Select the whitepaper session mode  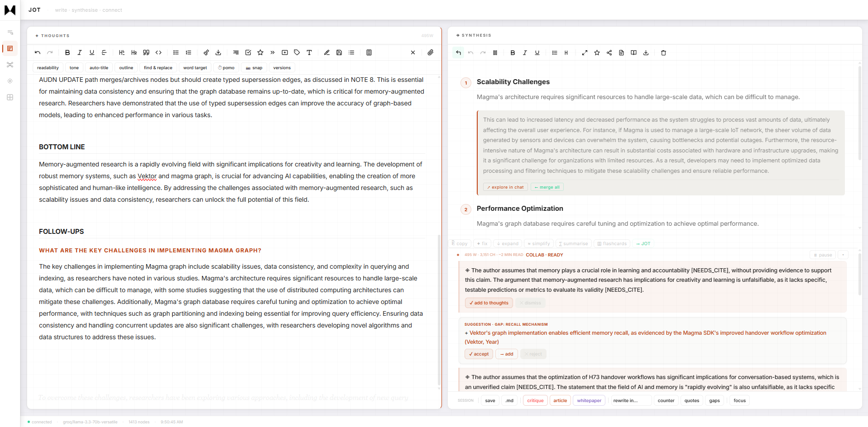coord(589,401)
